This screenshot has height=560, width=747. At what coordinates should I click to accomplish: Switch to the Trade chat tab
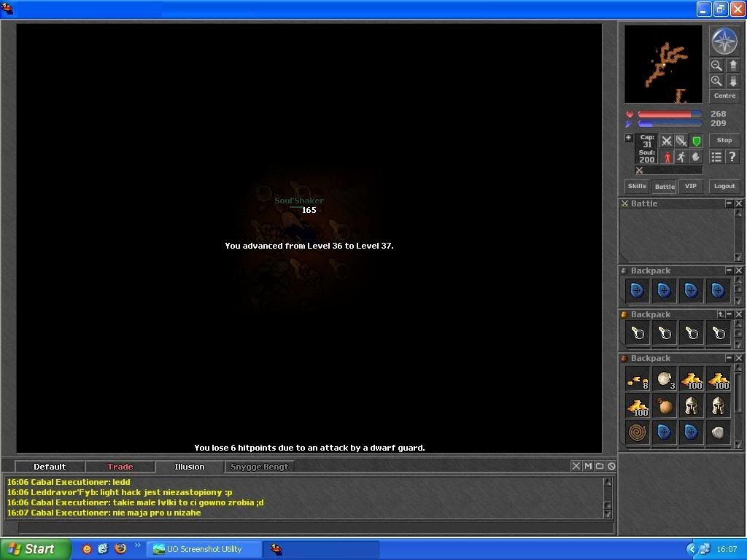(120, 467)
